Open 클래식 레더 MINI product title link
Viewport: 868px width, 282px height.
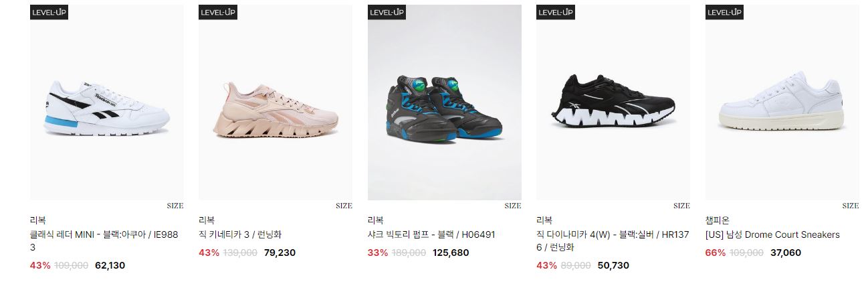click(104, 241)
